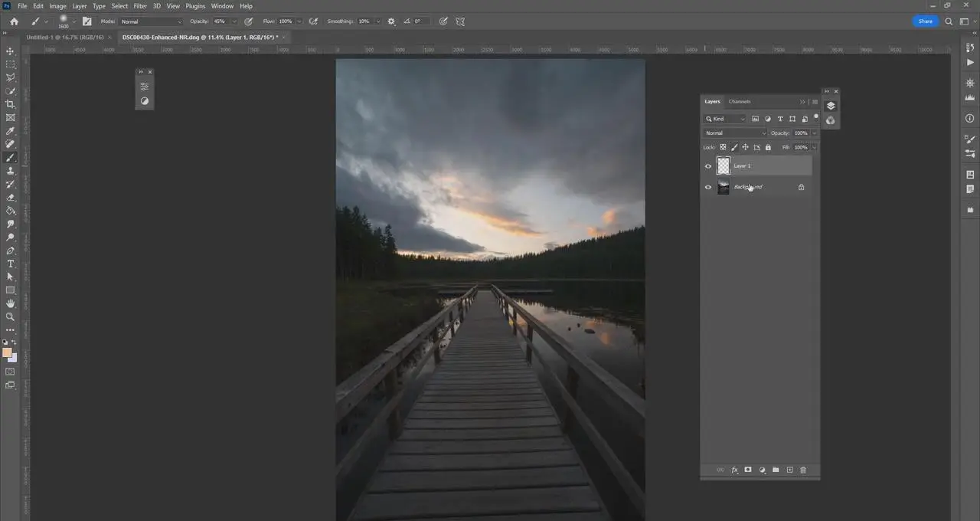
Task: Open the layer Kind filter dropdown
Action: tap(725, 119)
